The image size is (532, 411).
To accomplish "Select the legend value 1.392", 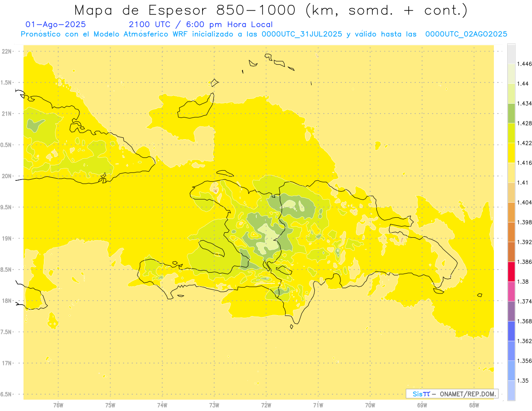I will pyautogui.click(x=524, y=242).
